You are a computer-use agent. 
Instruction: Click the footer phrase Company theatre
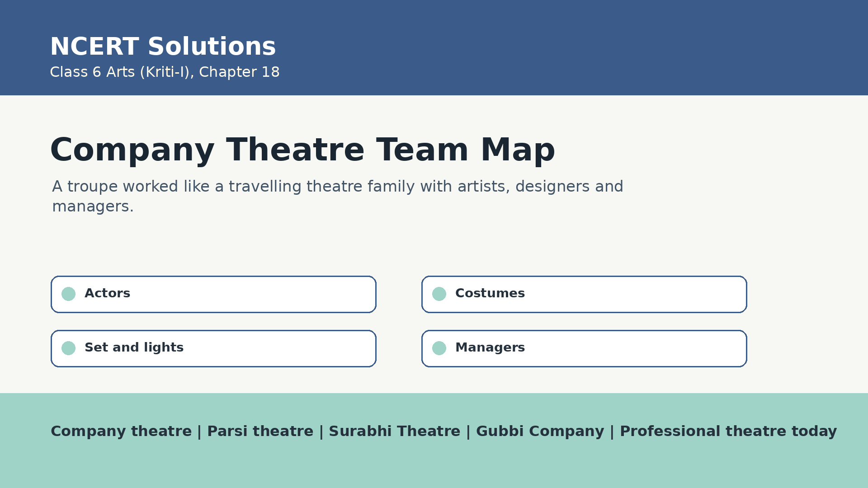coord(121,432)
